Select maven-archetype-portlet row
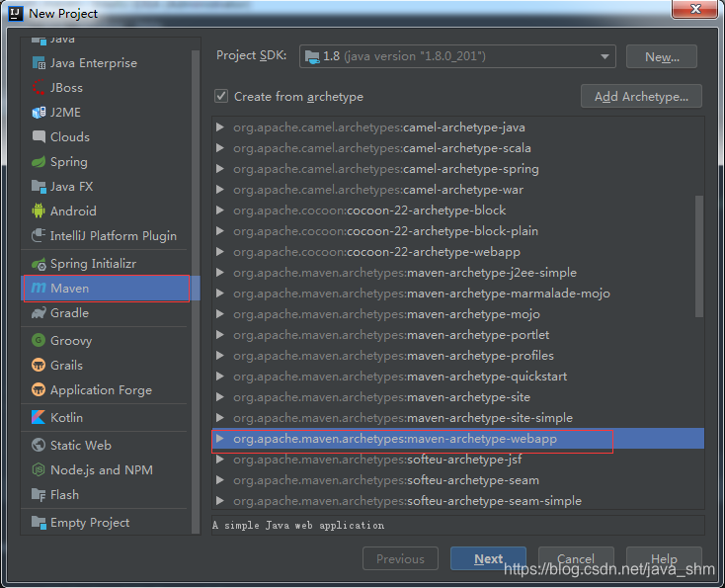 pyautogui.click(x=457, y=335)
